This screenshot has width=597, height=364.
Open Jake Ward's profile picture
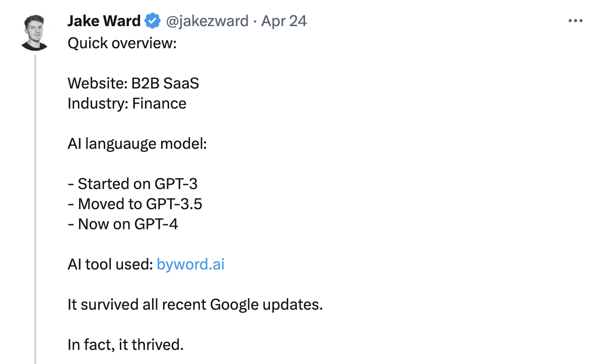pyautogui.click(x=35, y=32)
